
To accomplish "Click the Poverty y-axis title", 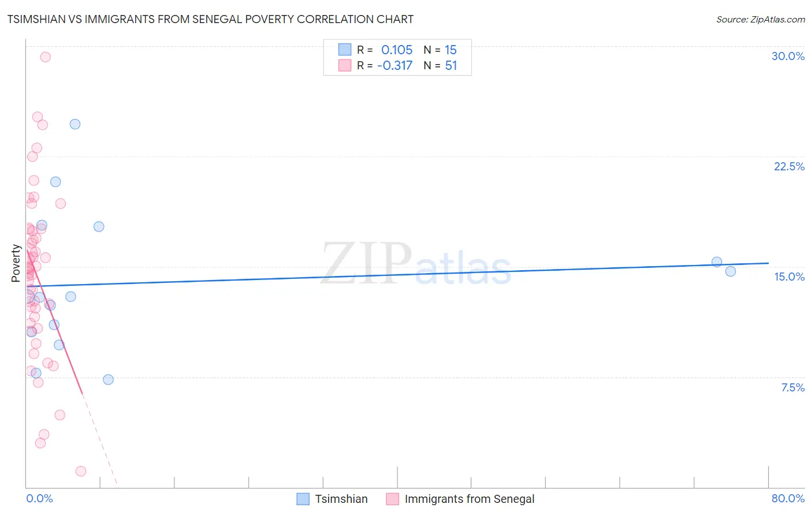I will point(16,263).
